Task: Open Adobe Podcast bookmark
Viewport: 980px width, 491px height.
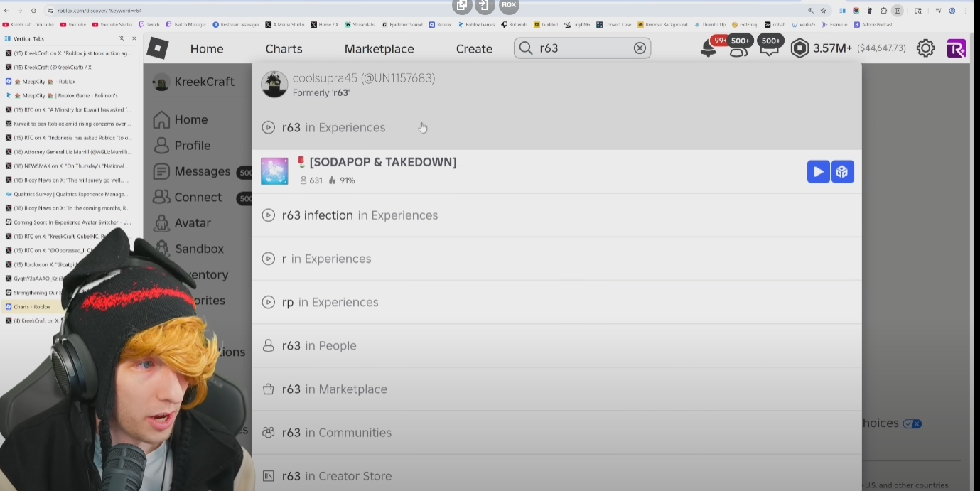Action: click(x=873, y=25)
